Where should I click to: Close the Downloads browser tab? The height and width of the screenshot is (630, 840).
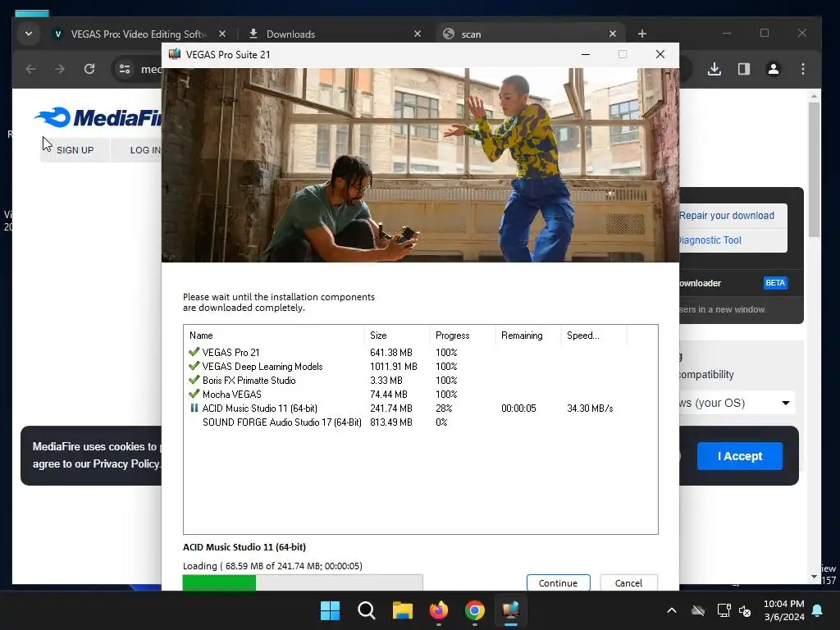click(418, 34)
